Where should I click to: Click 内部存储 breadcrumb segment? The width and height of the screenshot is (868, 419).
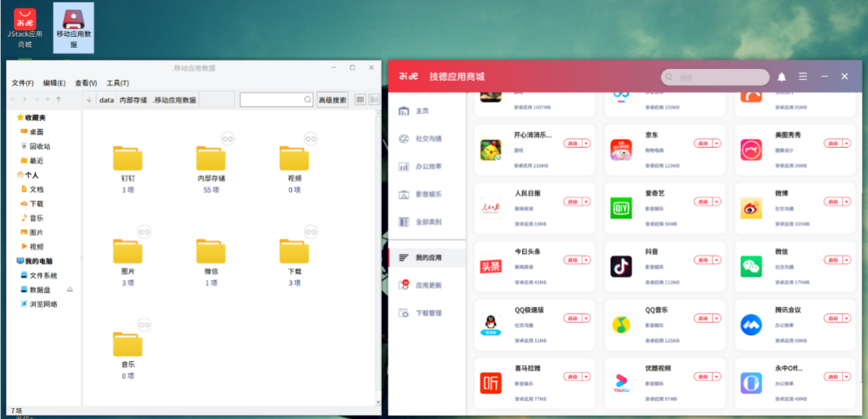point(133,100)
